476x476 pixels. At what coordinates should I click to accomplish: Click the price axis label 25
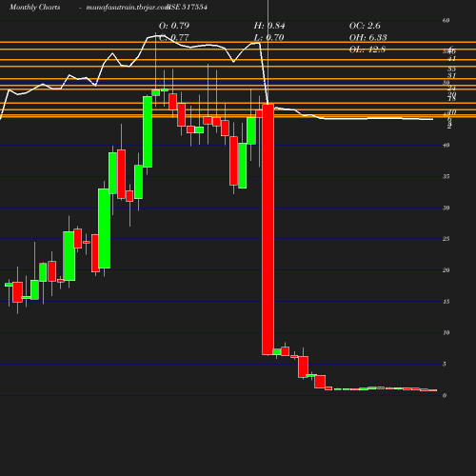[x=446, y=239]
